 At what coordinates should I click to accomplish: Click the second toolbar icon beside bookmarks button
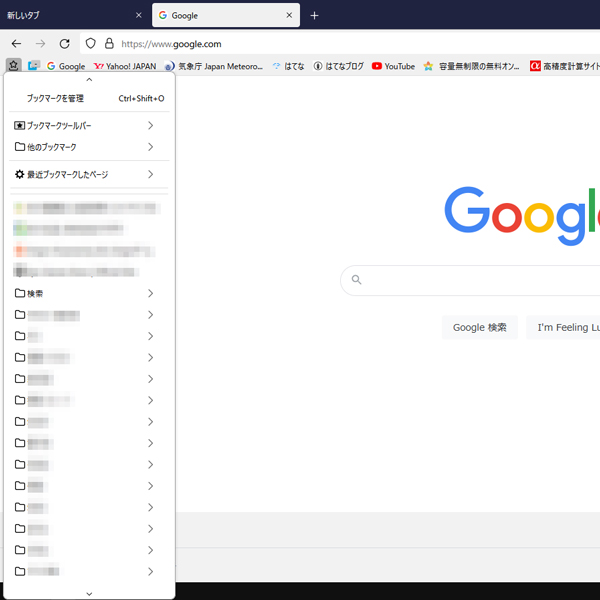34,66
